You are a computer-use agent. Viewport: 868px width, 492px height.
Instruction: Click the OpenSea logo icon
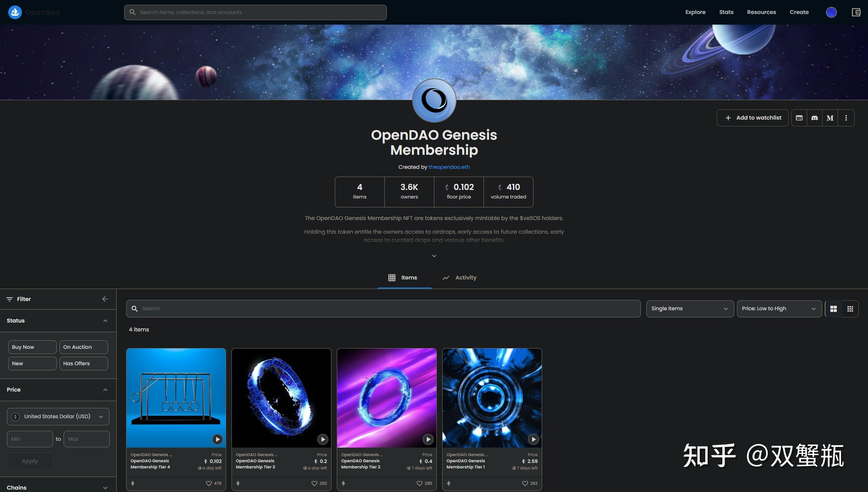coord(15,12)
